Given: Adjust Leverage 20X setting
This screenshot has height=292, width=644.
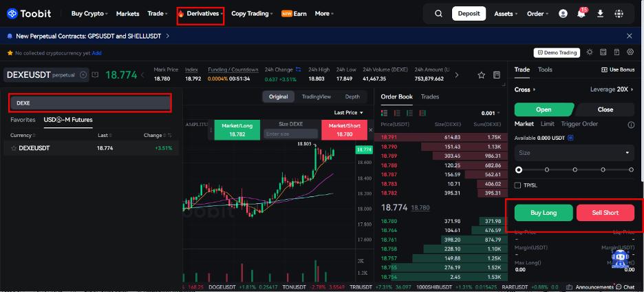Looking at the screenshot, I should (612, 90).
